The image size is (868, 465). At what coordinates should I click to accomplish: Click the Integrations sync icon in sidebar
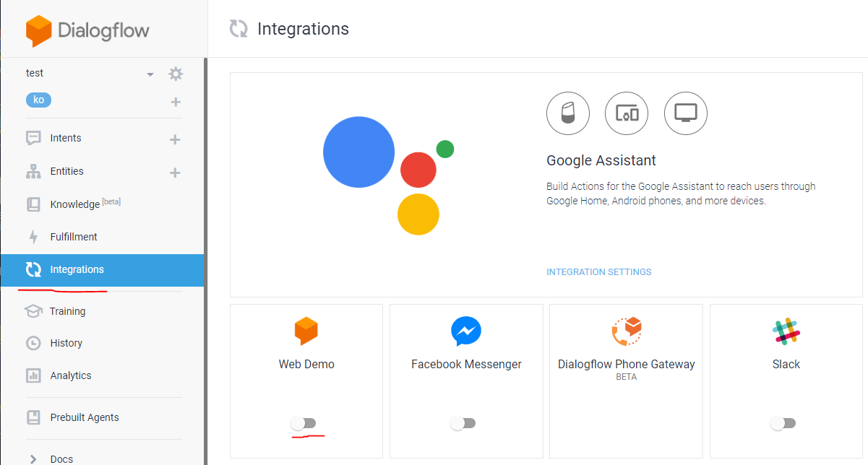(x=33, y=270)
